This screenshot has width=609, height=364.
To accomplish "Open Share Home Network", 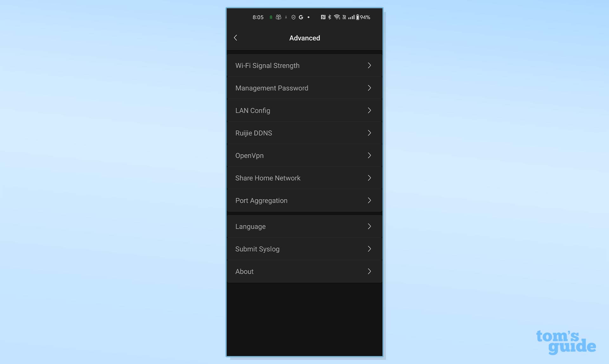I will click(x=304, y=178).
